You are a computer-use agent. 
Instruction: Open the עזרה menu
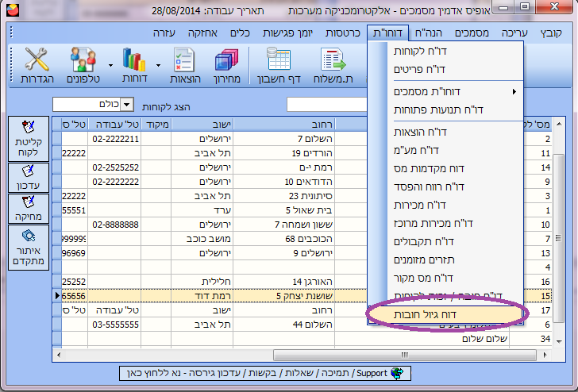pyautogui.click(x=164, y=33)
